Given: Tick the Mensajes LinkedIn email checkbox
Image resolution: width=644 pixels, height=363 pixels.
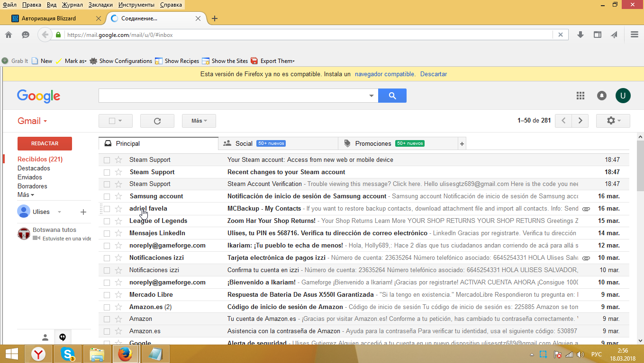Looking at the screenshot, I should pyautogui.click(x=107, y=233).
